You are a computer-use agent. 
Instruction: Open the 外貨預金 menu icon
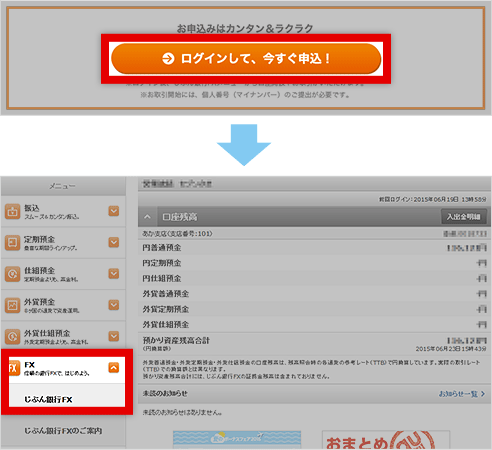[x=12, y=305]
